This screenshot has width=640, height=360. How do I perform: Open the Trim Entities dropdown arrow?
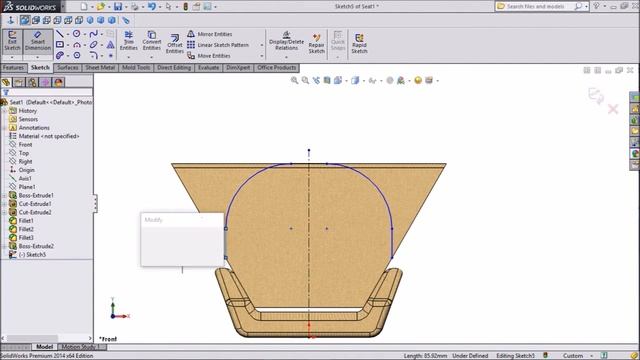(129, 57)
